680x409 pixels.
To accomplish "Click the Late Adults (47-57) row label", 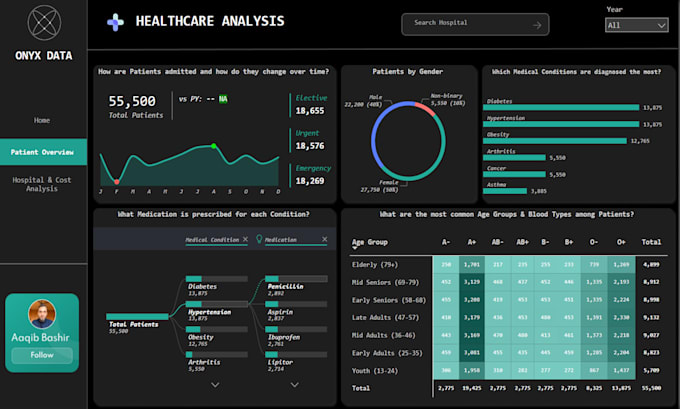I will point(385,317).
